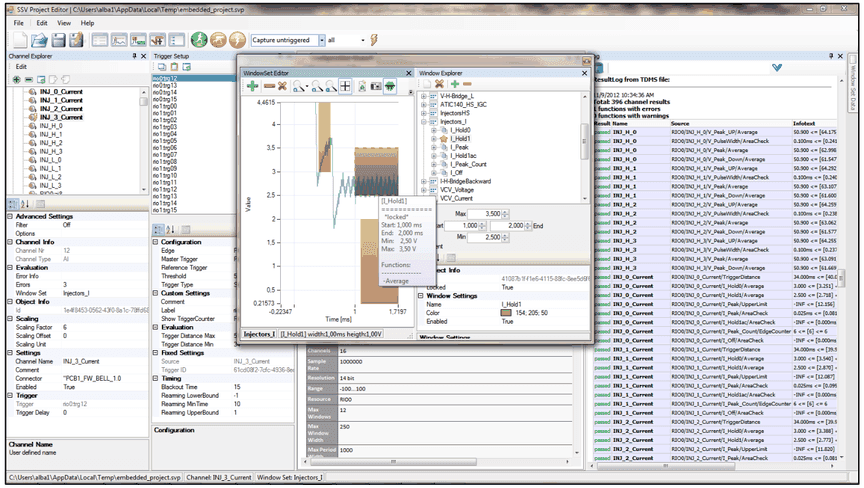Save the project with the floppy disk icon
Screen dimensions: 864x488
[x=58, y=40]
